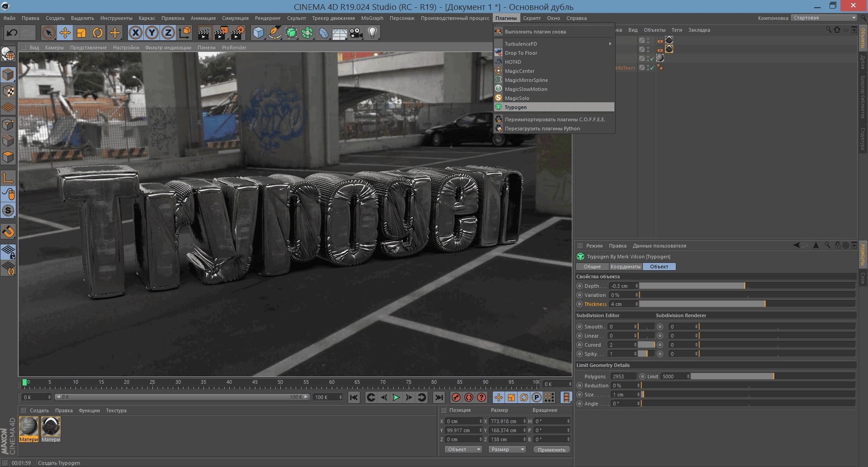Toggle Autokeying red button
Screen dimensions: 868x467
pyautogui.click(x=469, y=397)
